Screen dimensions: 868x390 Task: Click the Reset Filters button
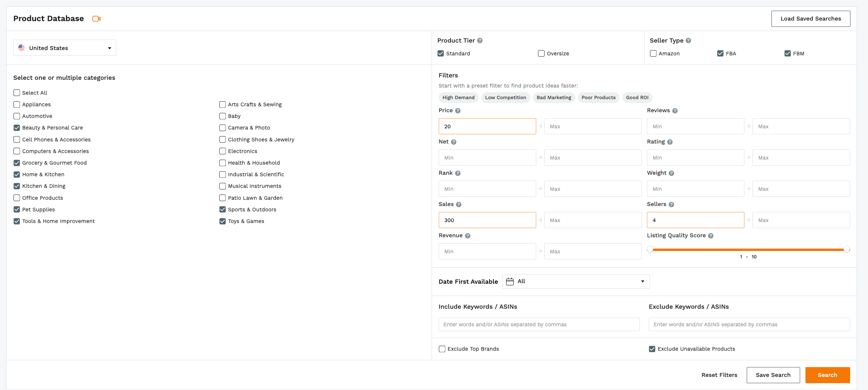click(719, 375)
